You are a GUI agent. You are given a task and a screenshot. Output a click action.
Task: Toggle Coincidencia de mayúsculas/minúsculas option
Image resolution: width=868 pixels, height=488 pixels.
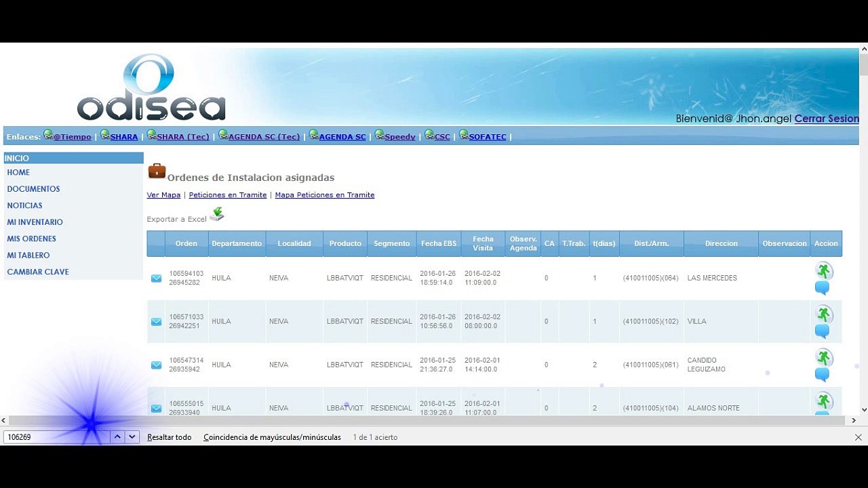pos(272,437)
